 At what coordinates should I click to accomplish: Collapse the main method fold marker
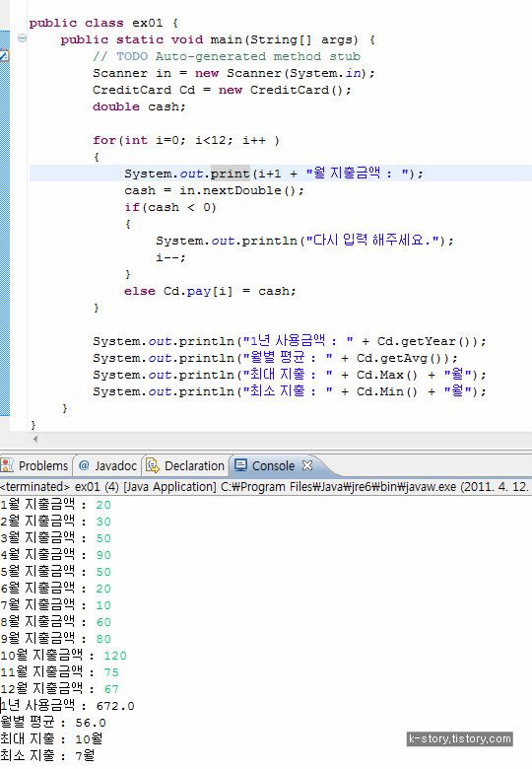22,37
